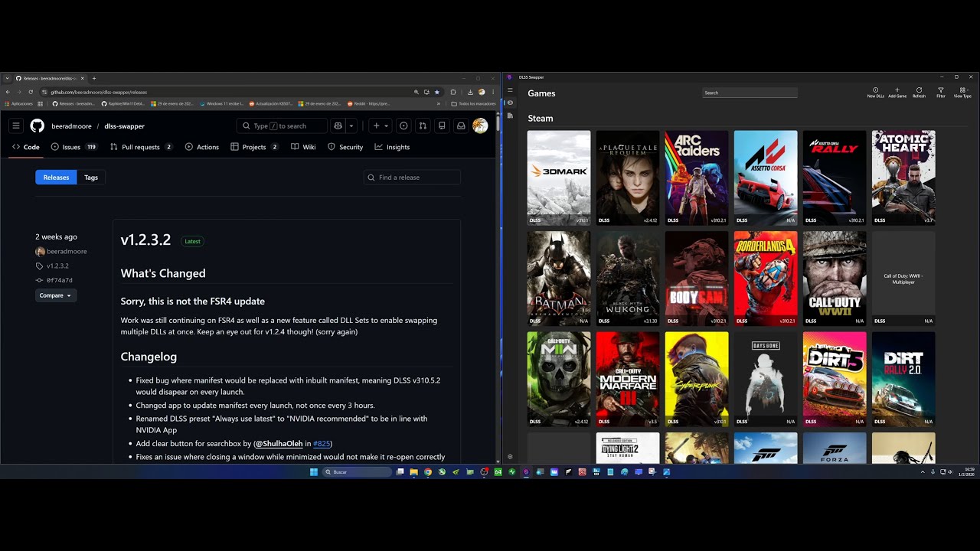The image size is (980, 551).
Task: Open the Reddit bookmark in bookmarks bar
Action: pyautogui.click(x=368, y=103)
